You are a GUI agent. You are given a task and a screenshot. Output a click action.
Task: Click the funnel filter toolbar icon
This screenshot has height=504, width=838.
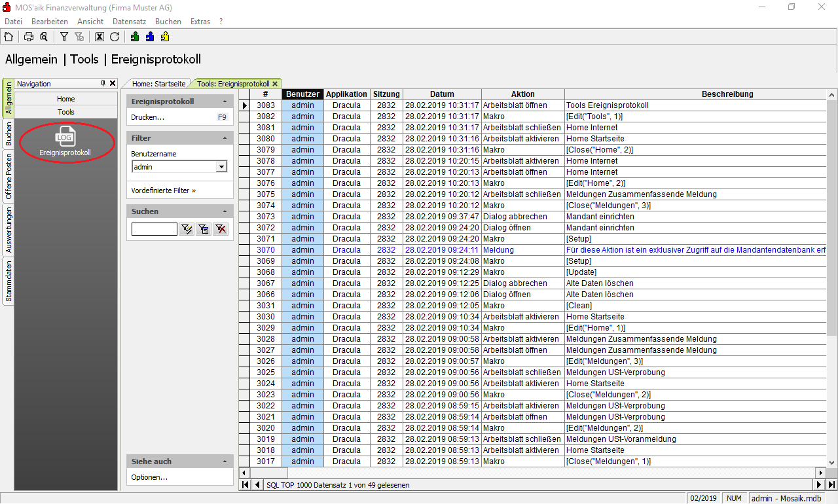click(x=64, y=37)
